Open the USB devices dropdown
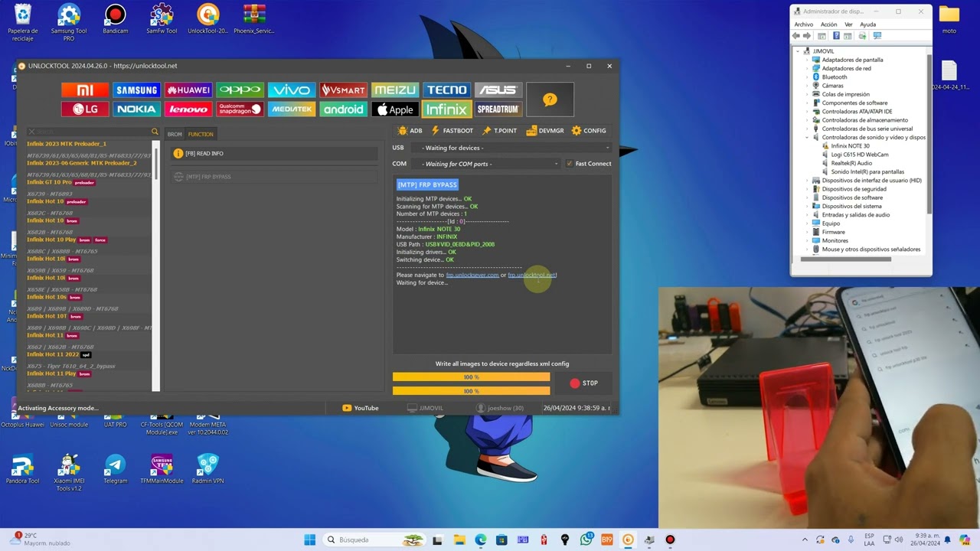This screenshot has height=551, width=980. [511, 148]
